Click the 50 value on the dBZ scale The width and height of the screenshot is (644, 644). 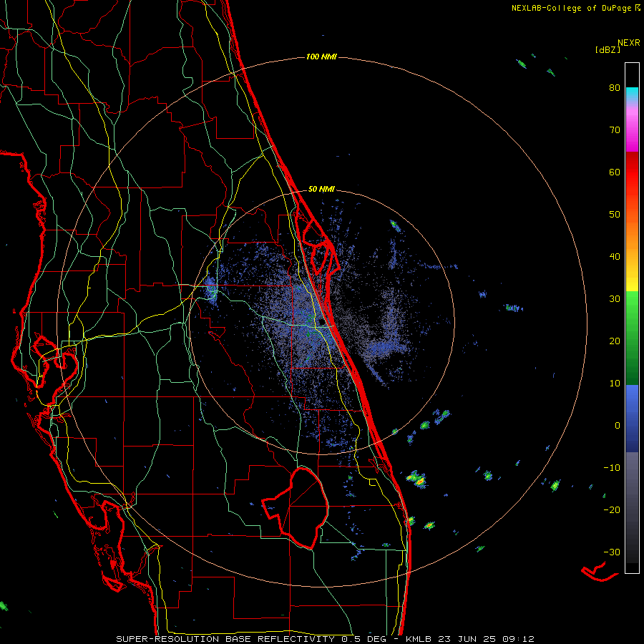(x=615, y=215)
